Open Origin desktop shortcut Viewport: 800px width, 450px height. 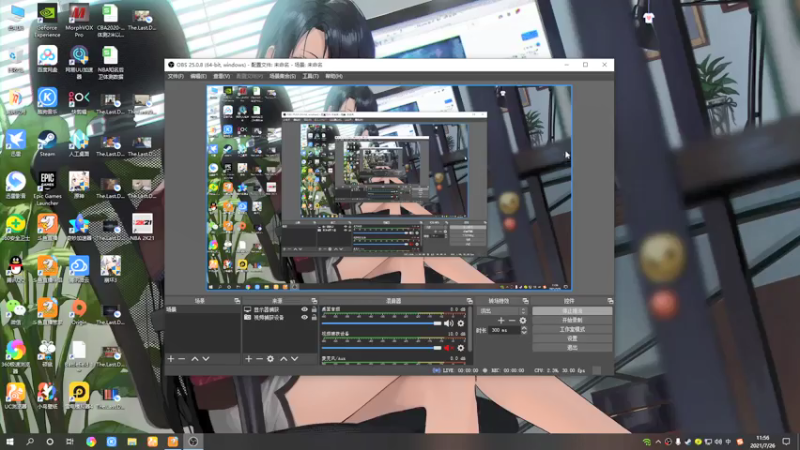(79, 311)
